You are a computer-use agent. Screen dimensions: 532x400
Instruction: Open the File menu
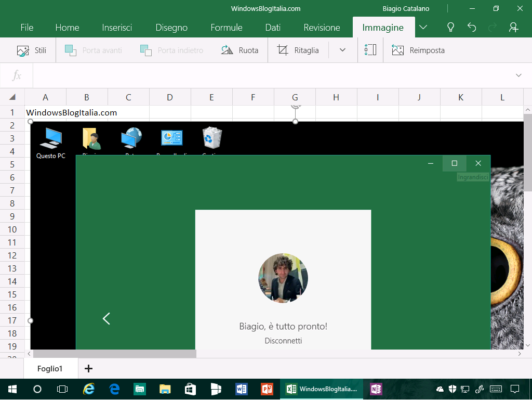(x=27, y=28)
